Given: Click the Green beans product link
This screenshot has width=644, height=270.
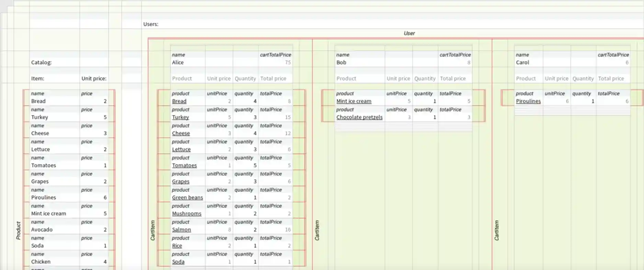Looking at the screenshot, I should pyautogui.click(x=187, y=198).
